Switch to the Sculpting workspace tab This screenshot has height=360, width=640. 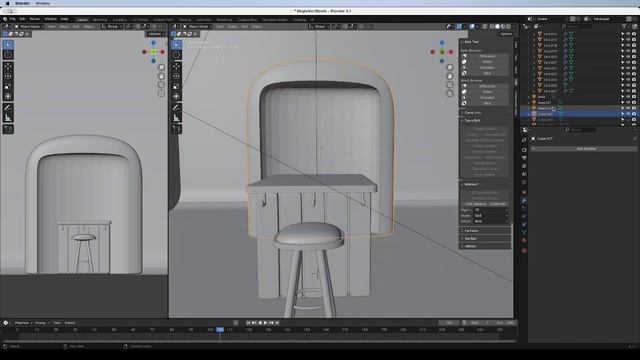120,20
